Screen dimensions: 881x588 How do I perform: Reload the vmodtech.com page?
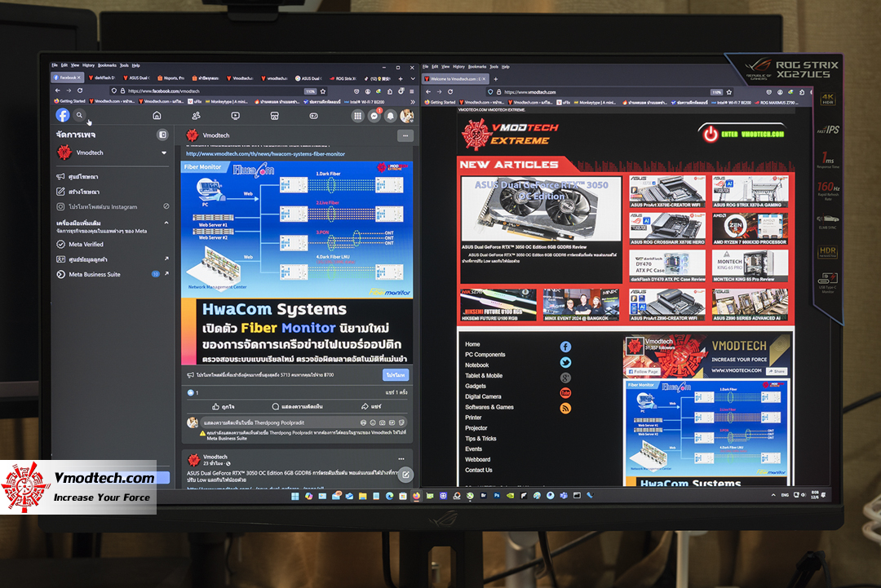(450, 91)
